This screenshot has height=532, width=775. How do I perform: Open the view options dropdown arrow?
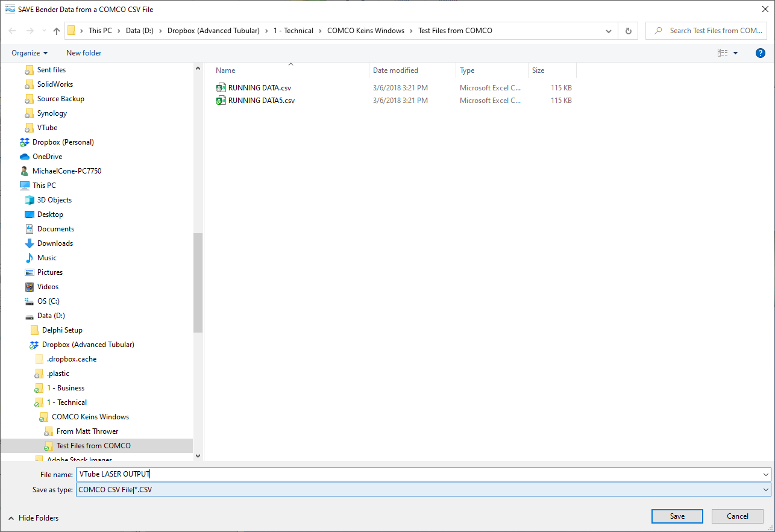coord(736,53)
